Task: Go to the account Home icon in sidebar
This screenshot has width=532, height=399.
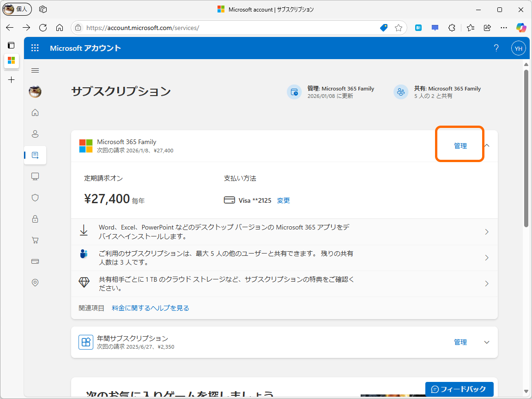Action: [x=35, y=112]
